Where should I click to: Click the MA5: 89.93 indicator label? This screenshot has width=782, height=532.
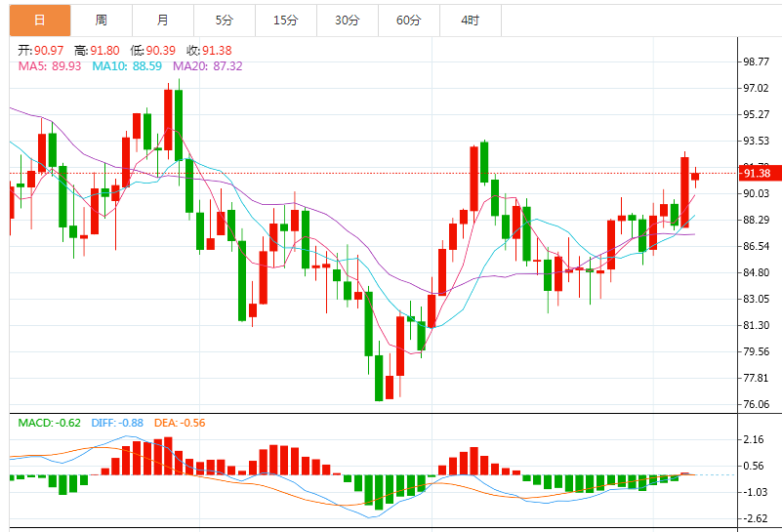coord(50,65)
